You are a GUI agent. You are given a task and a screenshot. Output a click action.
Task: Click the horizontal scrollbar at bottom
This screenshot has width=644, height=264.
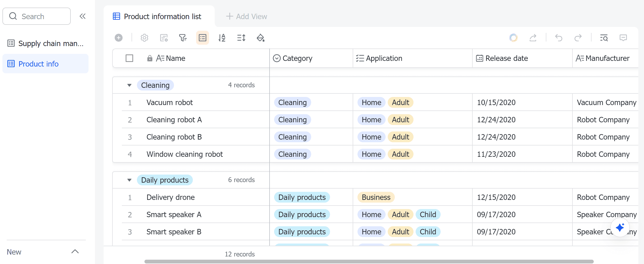[369, 261]
